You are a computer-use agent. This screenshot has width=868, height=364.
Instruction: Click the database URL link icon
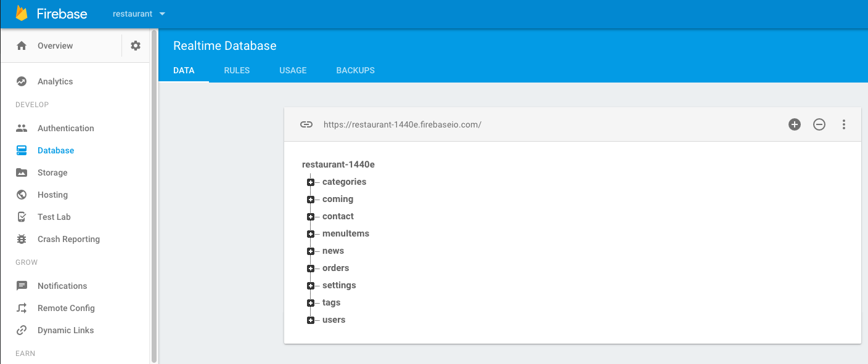pos(306,124)
